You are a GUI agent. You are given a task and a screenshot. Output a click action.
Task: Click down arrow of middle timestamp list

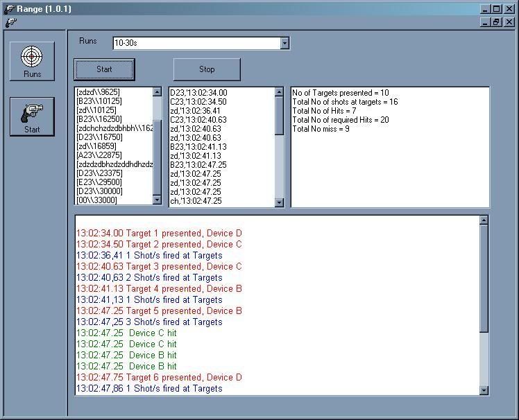(279, 202)
